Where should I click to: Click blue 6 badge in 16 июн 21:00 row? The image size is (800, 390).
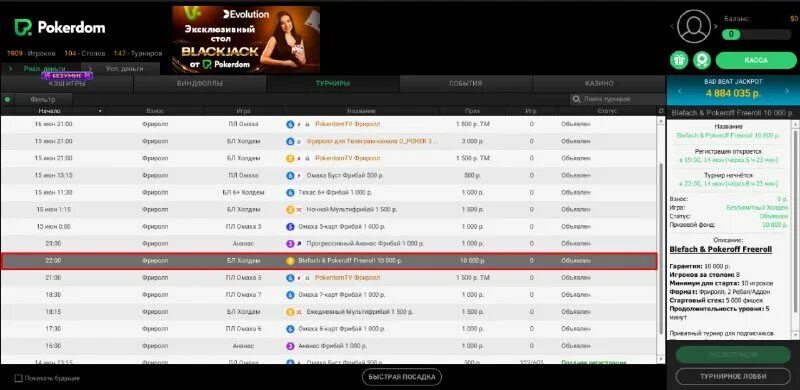pos(290,124)
